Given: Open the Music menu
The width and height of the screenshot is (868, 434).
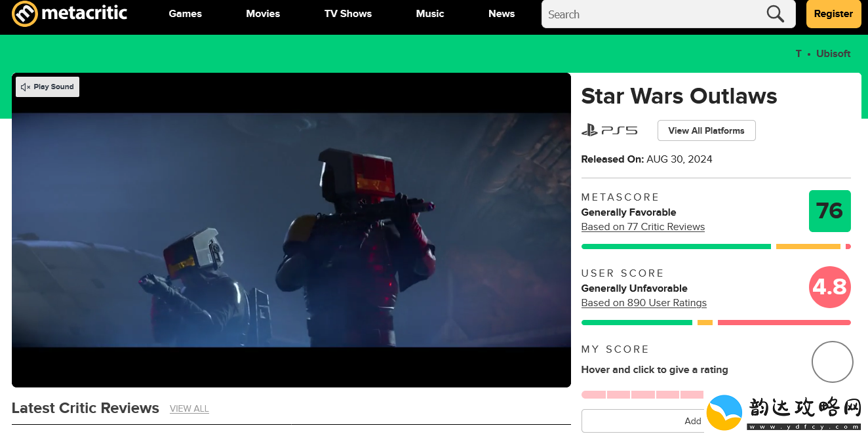Looking at the screenshot, I should coord(430,14).
